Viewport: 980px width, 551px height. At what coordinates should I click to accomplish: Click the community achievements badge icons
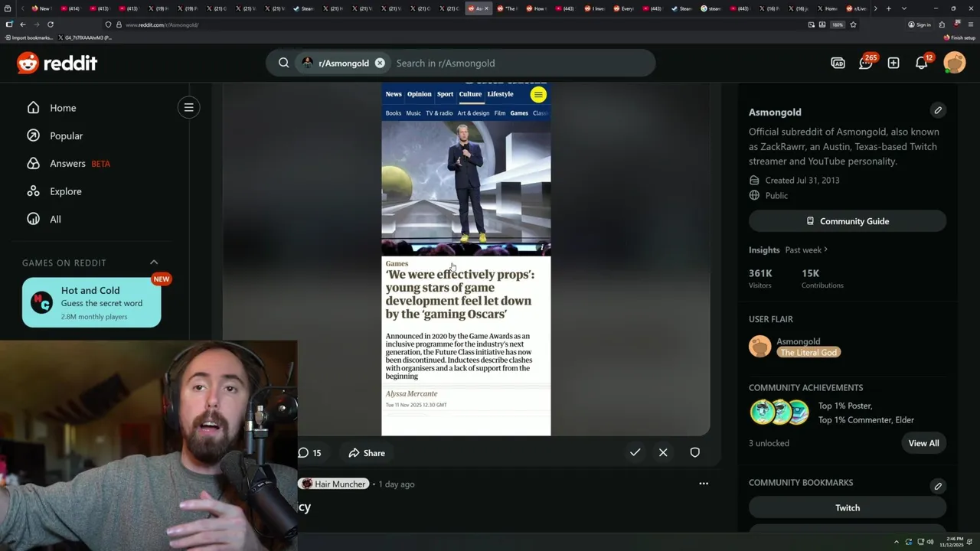tap(779, 412)
